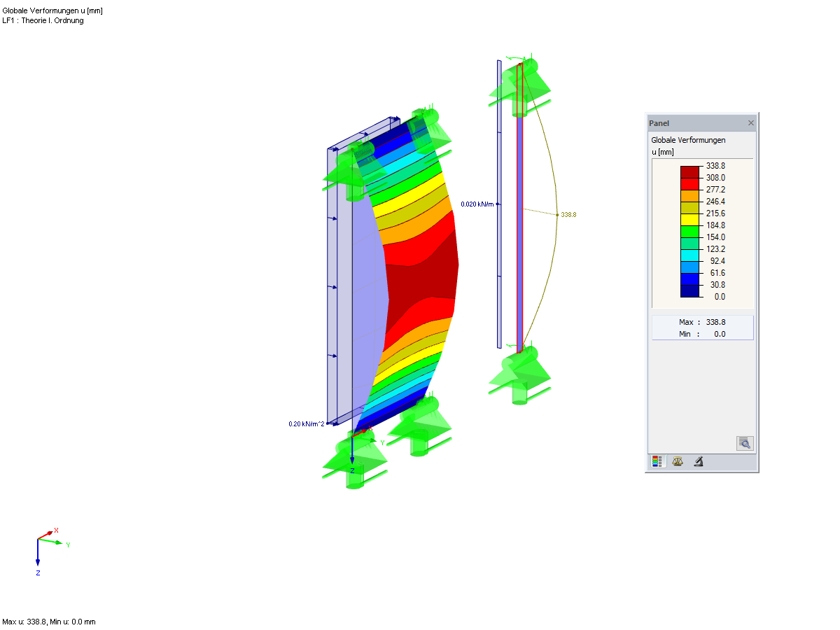
Task: Open the color scale tab icon in Panel
Action: [657, 461]
